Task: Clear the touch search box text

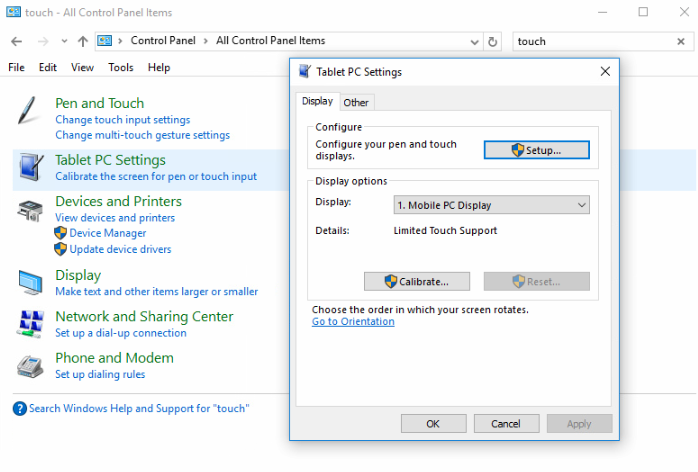Action: point(681,42)
